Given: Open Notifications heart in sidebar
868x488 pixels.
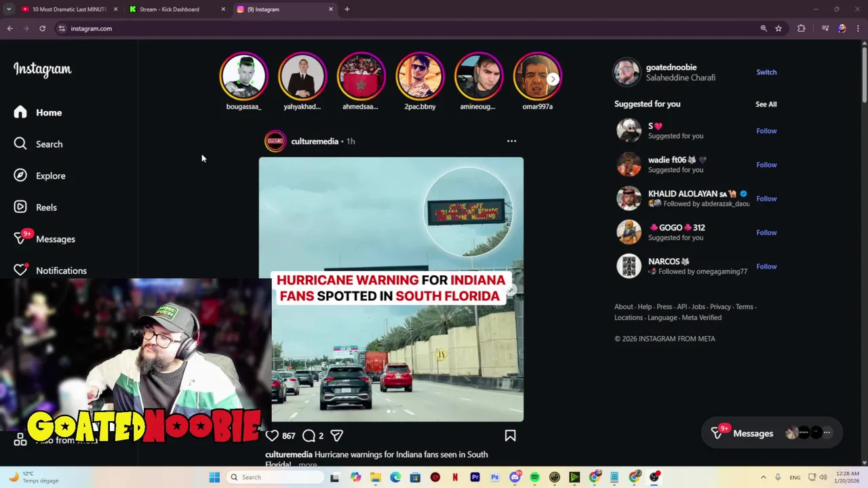Looking at the screenshot, I should pos(20,270).
